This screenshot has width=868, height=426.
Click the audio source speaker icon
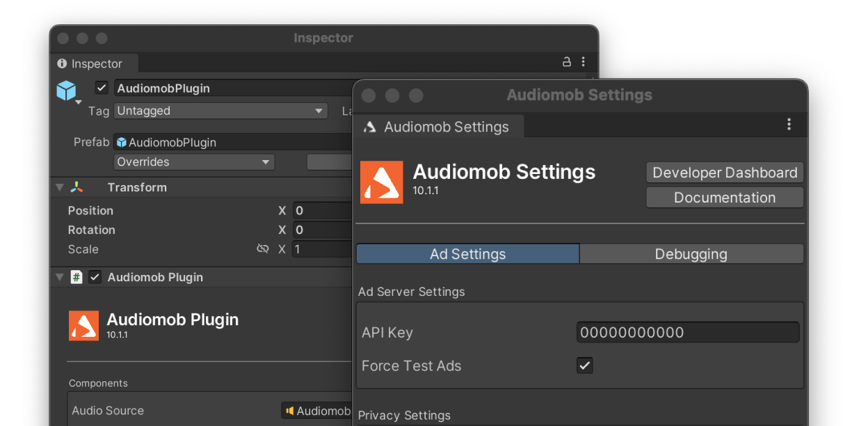289,411
